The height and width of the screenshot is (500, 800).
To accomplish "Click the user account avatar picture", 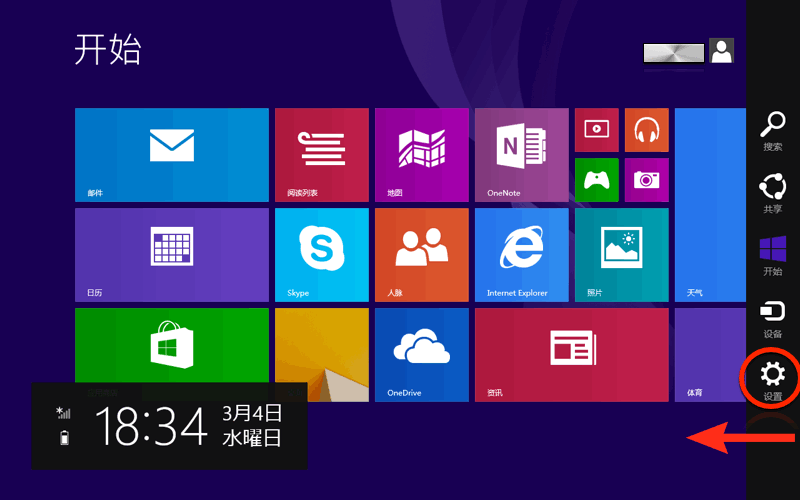I will [721, 51].
